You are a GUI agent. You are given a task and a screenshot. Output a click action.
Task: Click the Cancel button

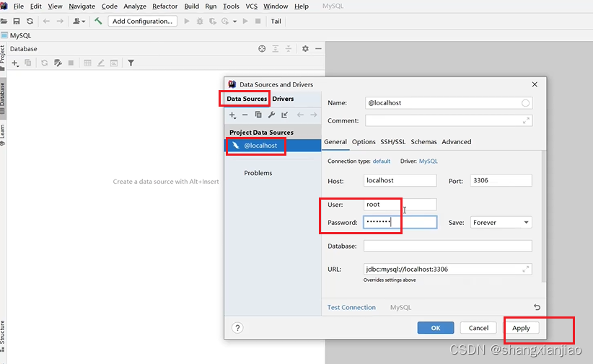tap(478, 328)
